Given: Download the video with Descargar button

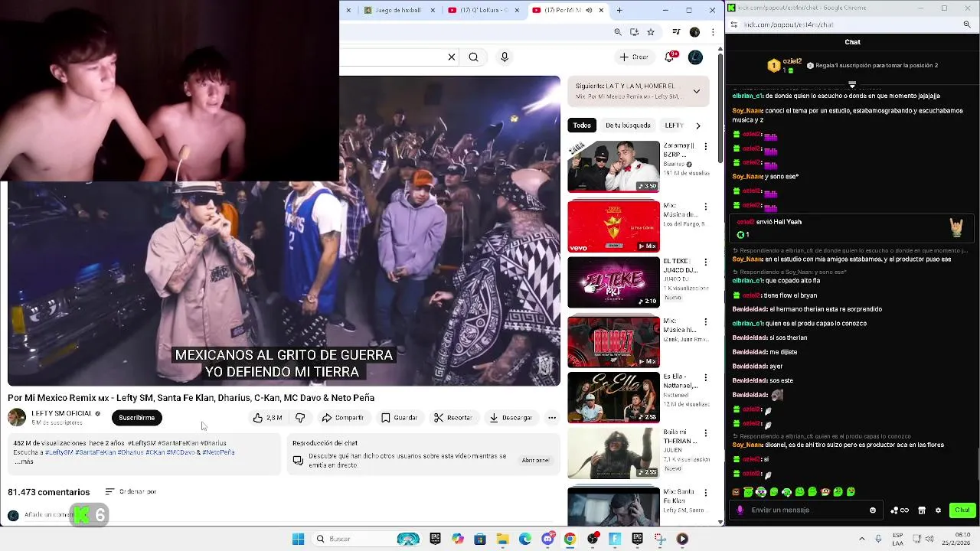Looking at the screenshot, I should coord(511,418).
